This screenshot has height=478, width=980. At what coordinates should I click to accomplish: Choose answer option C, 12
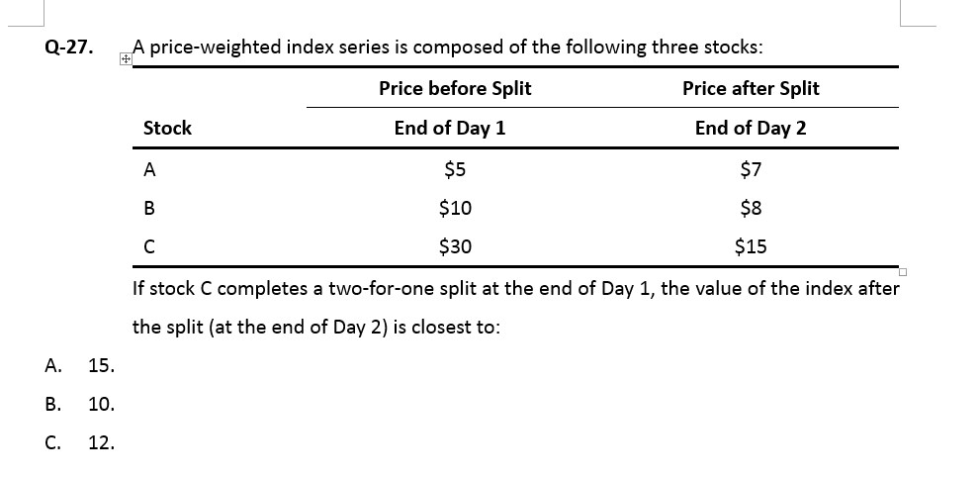(100, 442)
